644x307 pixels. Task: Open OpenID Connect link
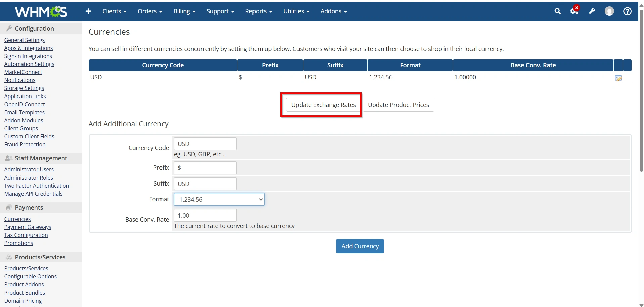pyautogui.click(x=24, y=104)
